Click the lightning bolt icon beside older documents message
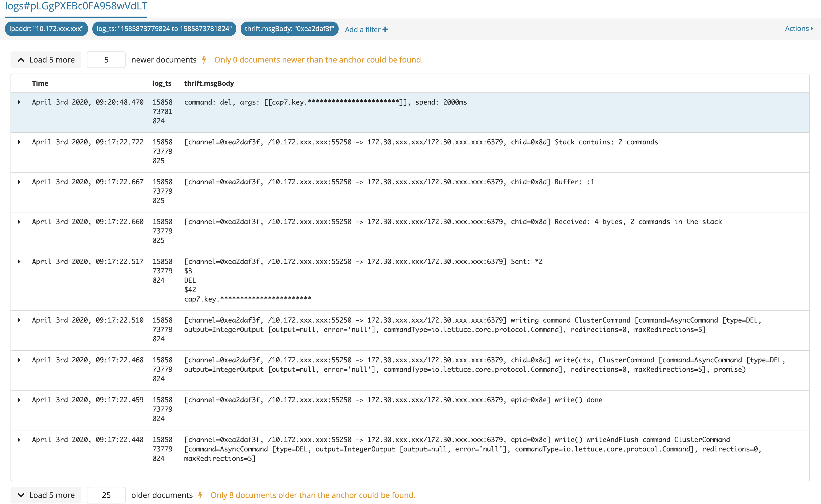The width and height of the screenshot is (821, 504). click(x=200, y=495)
